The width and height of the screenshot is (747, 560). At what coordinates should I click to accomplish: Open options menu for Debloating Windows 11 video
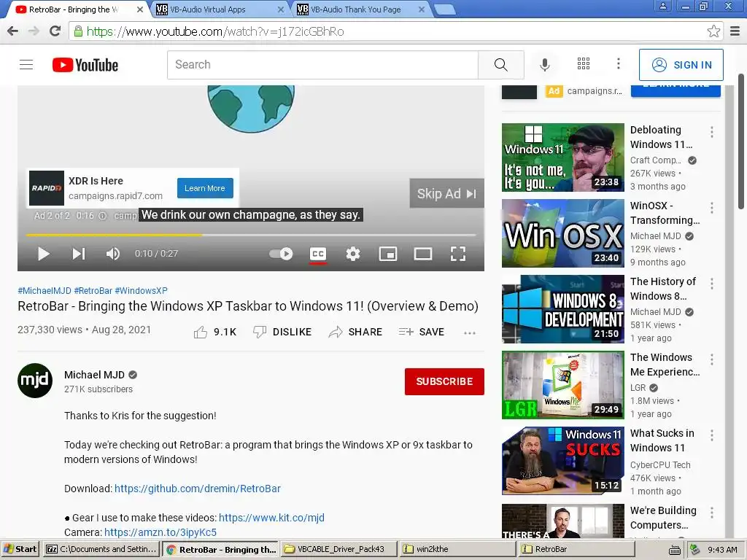point(712,132)
